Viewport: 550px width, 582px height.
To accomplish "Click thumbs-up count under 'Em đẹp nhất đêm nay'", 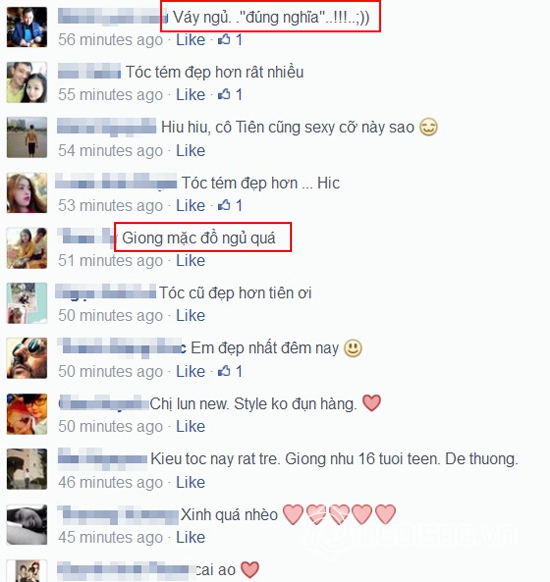I will click(239, 371).
